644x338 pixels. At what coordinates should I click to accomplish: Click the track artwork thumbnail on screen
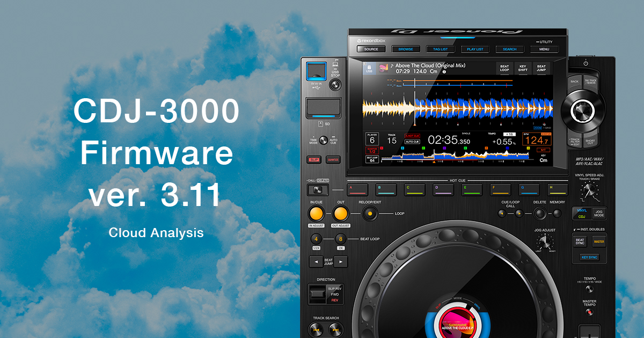coord(384,69)
